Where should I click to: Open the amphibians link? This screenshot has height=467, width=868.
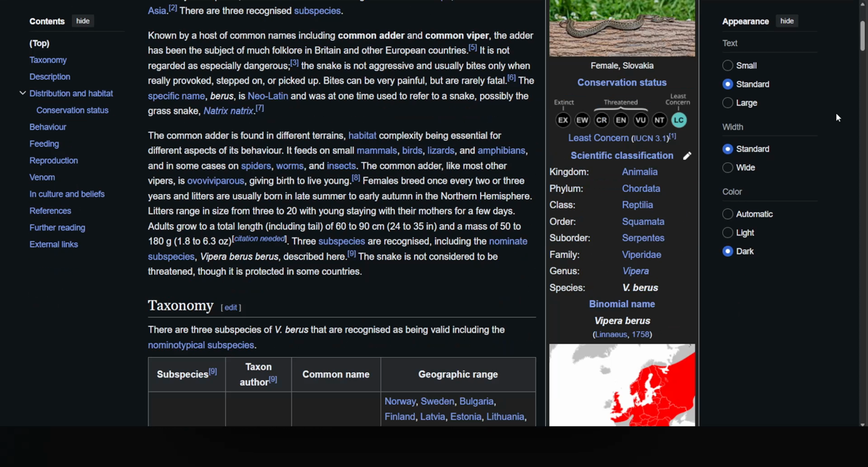tap(501, 151)
